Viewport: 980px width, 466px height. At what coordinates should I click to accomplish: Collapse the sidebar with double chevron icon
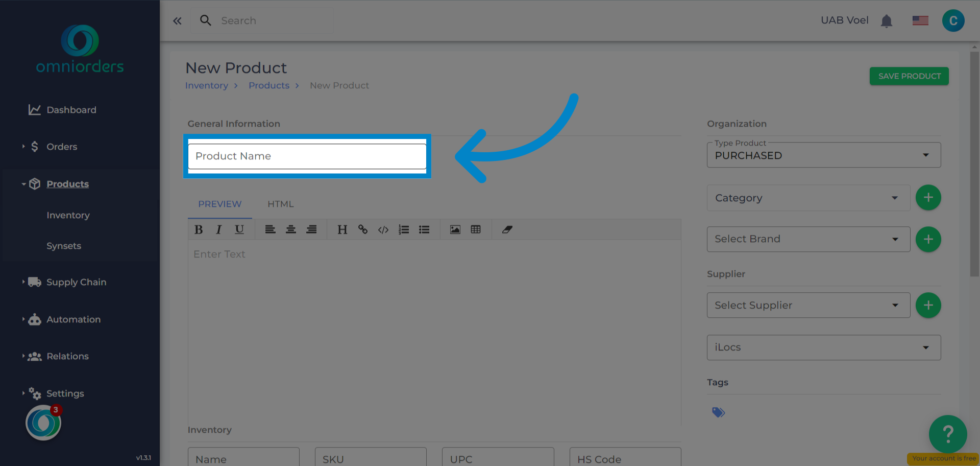coord(177,21)
